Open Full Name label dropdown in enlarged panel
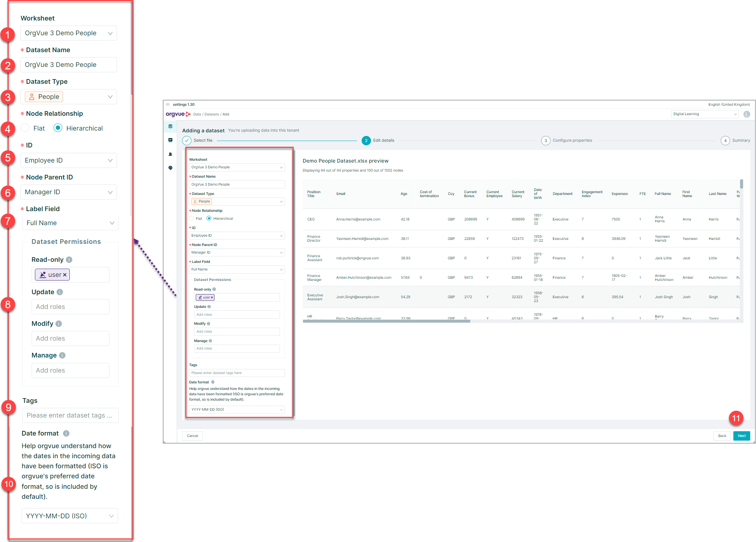The width and height of the screenshot is (756, 542). pyautogui.click(x=71, y=223)
